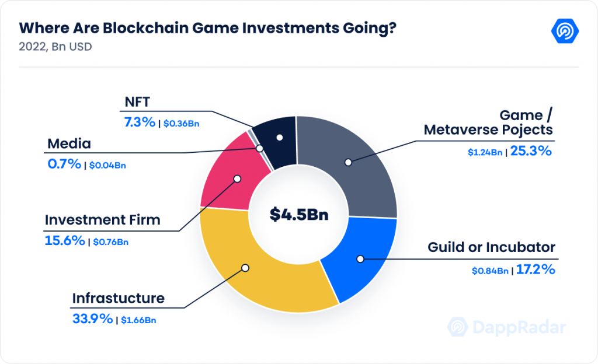
Task: Click marker dot on Infrastructure slice
Action: pos(245,268)
